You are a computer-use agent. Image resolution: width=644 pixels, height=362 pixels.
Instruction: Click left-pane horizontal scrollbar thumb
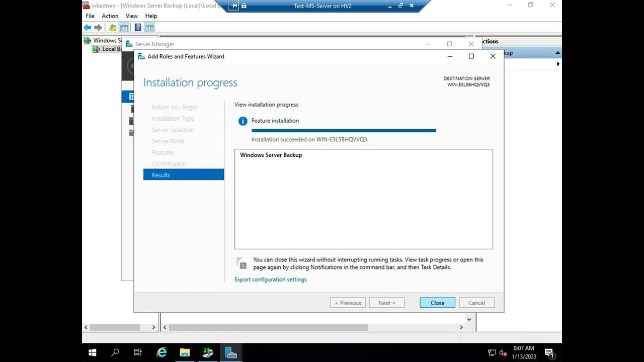115,327
